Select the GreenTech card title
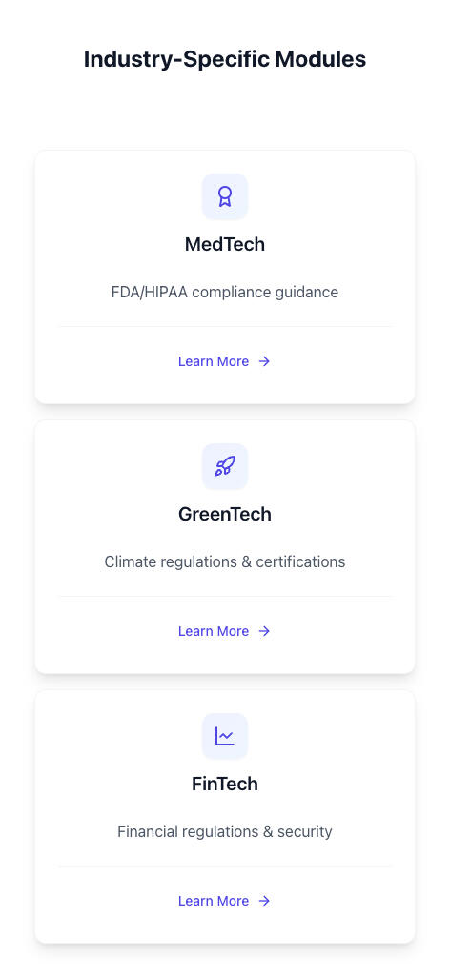Viewport: 450px width, 980px height. click(x=225, y=515)
